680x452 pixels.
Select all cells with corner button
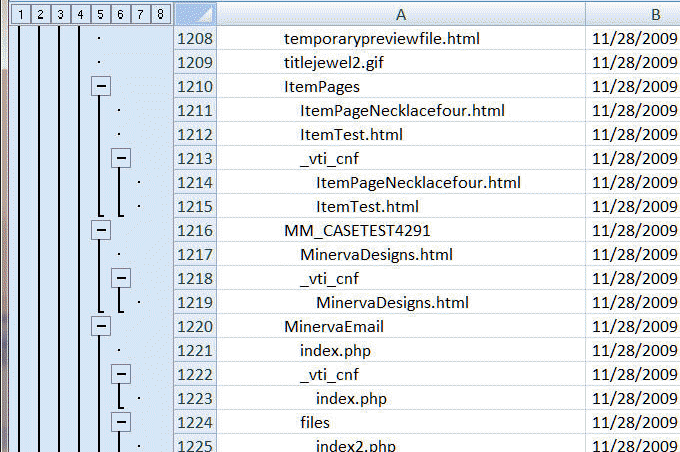[195, 14]
